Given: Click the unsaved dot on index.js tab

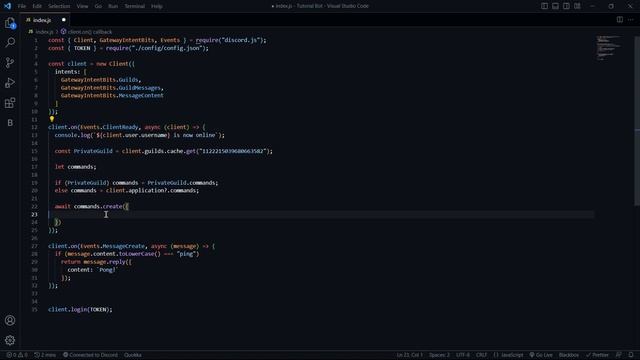Looking at the screenshot, I should (64, 20).
